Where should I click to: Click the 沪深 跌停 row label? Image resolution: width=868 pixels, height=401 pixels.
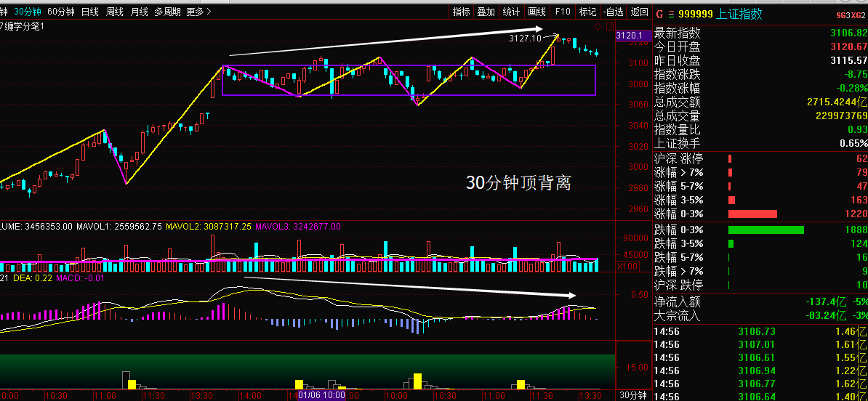[679, 285]
